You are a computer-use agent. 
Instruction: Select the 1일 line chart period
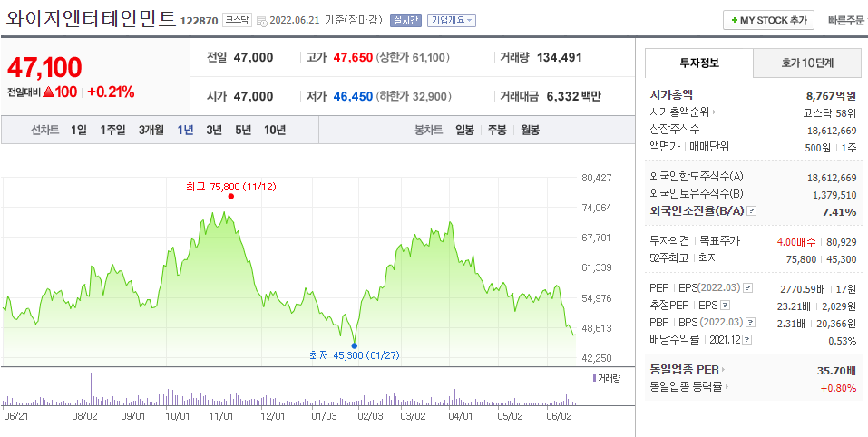(79, 131)
